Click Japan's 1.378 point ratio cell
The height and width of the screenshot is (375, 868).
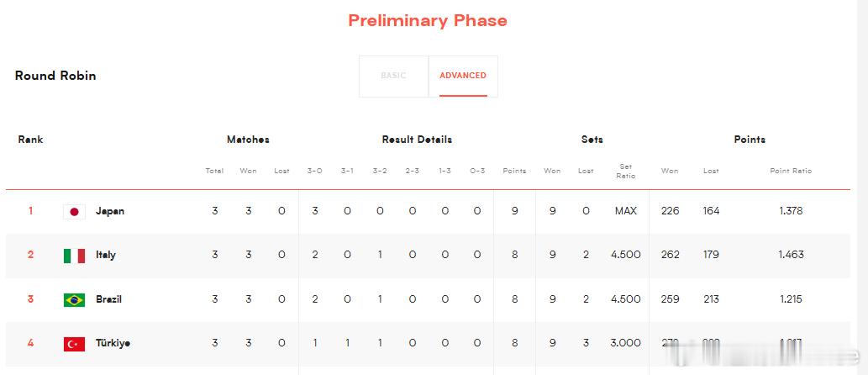pyautogui.click(x=791, y=211)
